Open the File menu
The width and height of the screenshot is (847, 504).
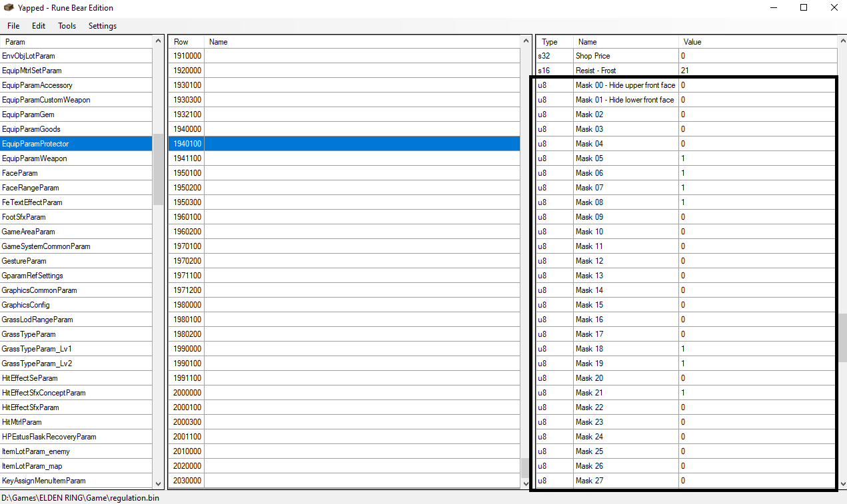pos(13,26)
